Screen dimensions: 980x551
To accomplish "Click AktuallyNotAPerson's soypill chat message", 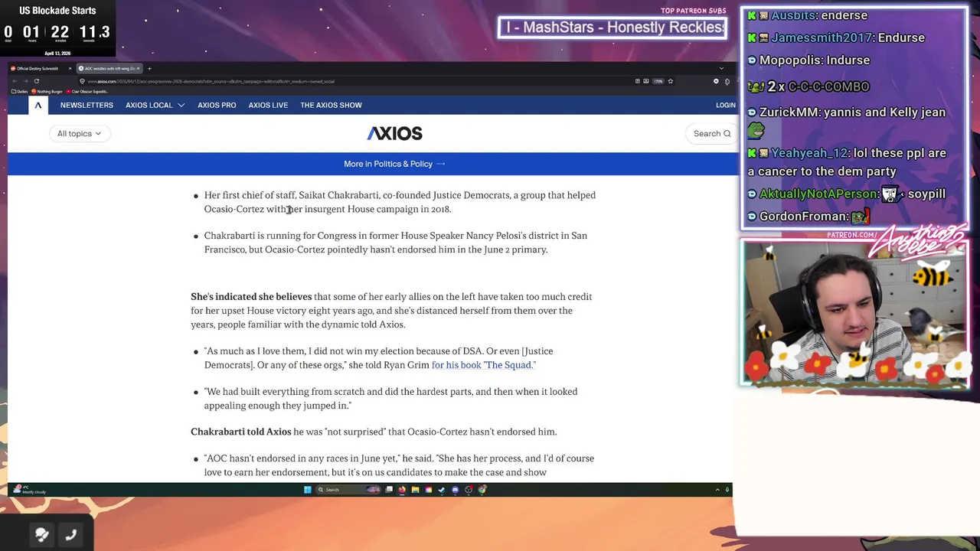I will coord(846,194).
